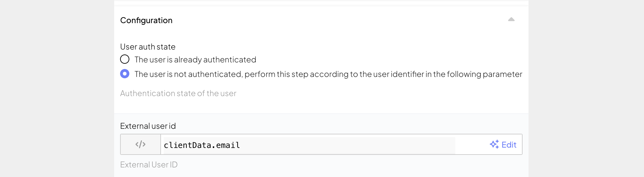This screenshot has width=644, height=177.
Task: Click the 'External User ID' helper text
Action: (x=149, y=165)
